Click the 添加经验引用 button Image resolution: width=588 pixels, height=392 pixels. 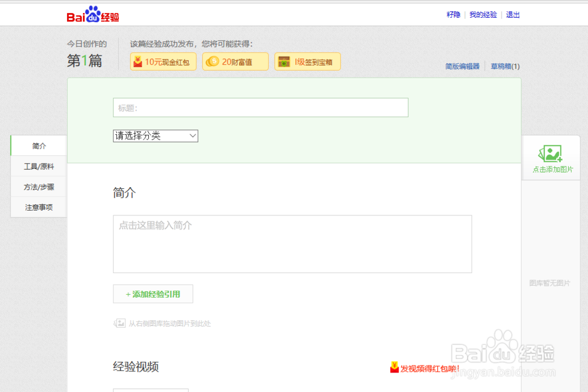pyautogui.click(x=153, y=294)
